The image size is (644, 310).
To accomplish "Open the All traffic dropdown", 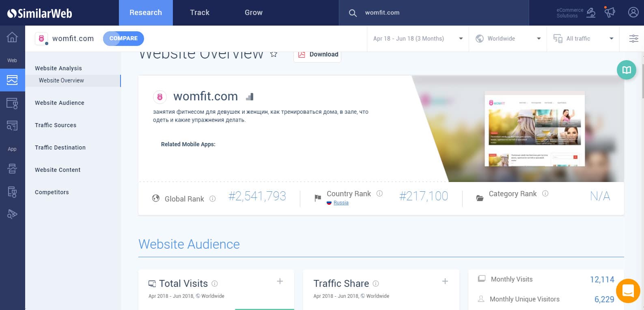I will pyautogui.click(x=583, y=39).
